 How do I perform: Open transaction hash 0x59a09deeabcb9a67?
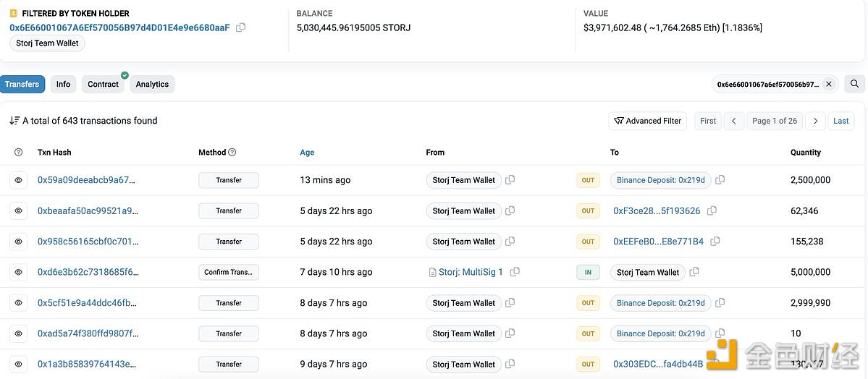click(86, 180)
